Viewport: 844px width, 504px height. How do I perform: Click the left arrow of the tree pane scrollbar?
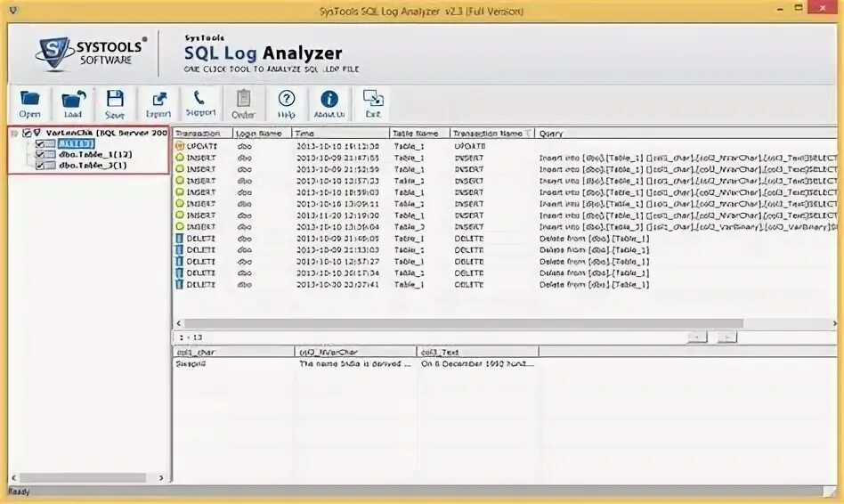[14, 477]
